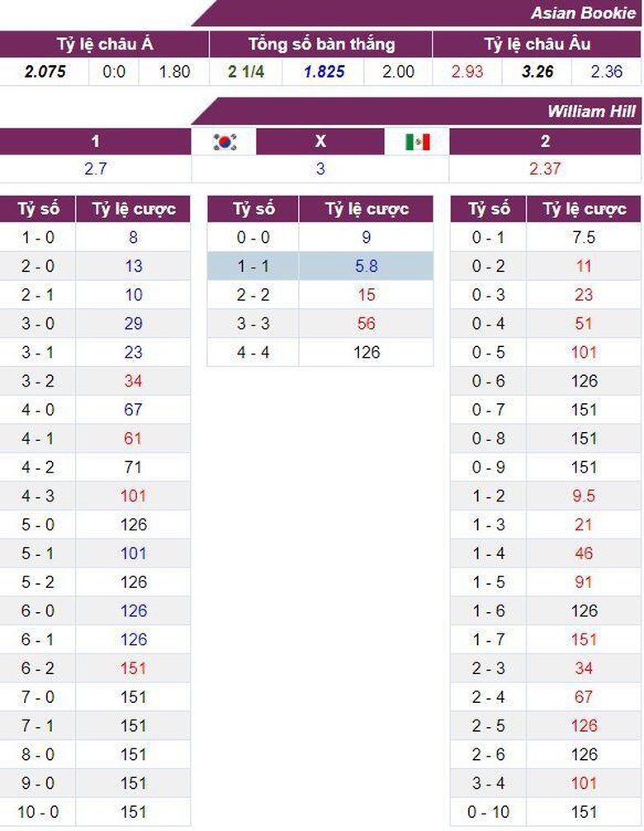
Task: Choose odds 8 for score 1 - 0
Action: pos(133,238)
